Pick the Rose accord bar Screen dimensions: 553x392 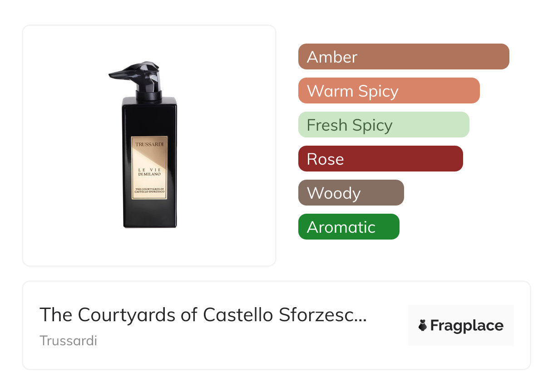click(380, 159)
